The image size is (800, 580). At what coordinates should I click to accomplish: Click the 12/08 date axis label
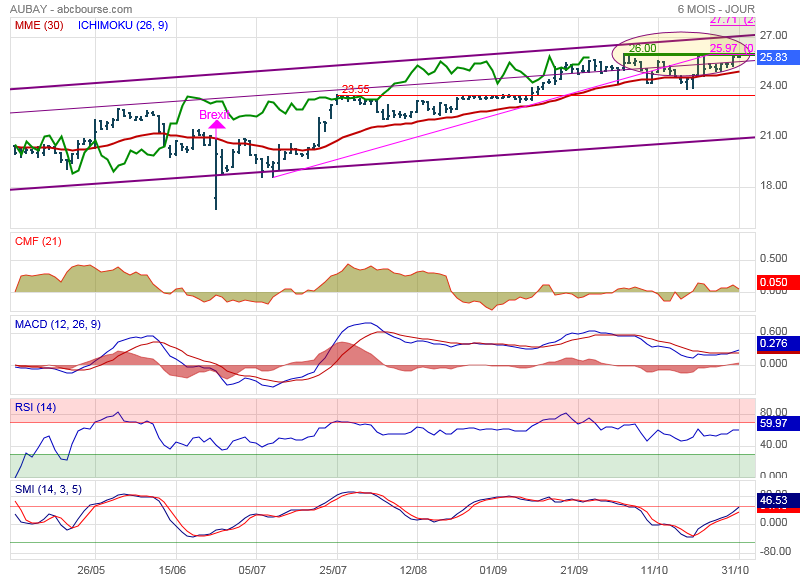click(413, 569)
